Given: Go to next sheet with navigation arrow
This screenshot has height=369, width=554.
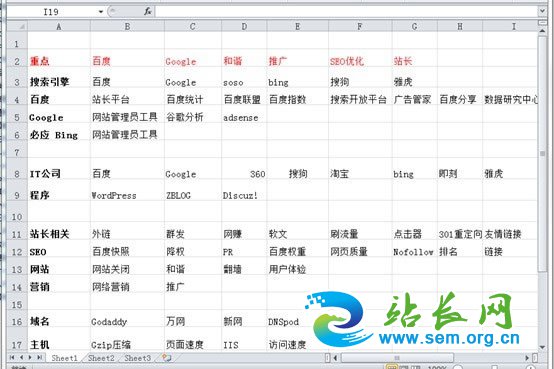Looking at the screenshot, I should coord(30,358).
